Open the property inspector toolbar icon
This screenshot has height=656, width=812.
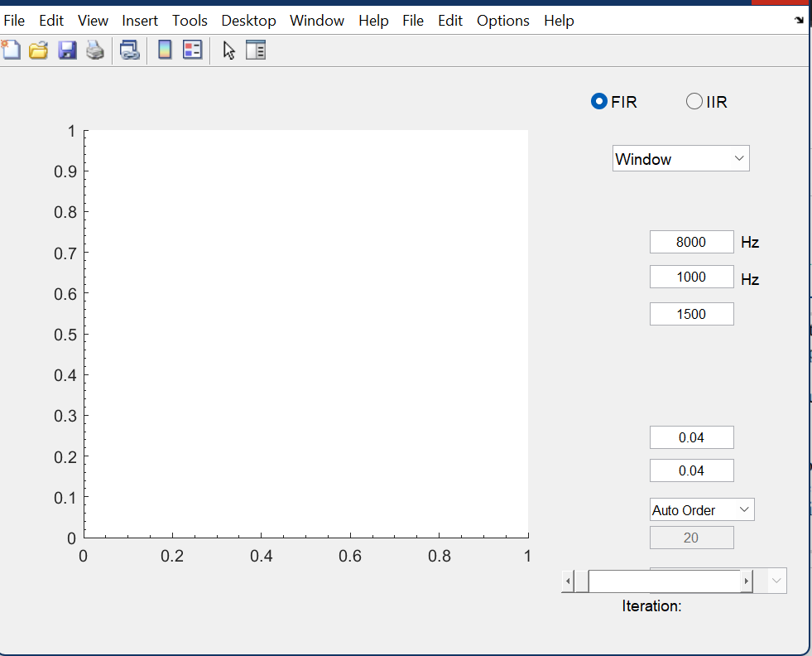[256, 50]
